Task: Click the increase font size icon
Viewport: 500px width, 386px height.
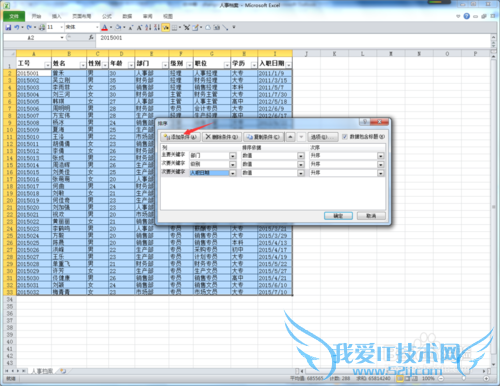Action: (139, 27)
